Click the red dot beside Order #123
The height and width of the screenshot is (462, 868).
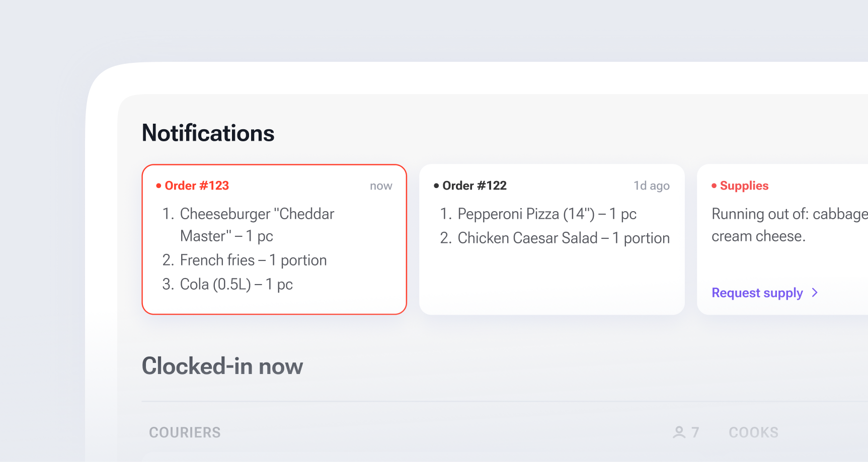point(159,186)
